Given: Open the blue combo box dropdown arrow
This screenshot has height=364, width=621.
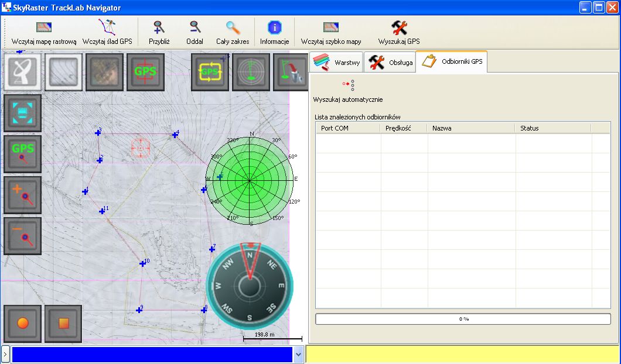Looking at the screenshot, I should (x=298, y=355).
